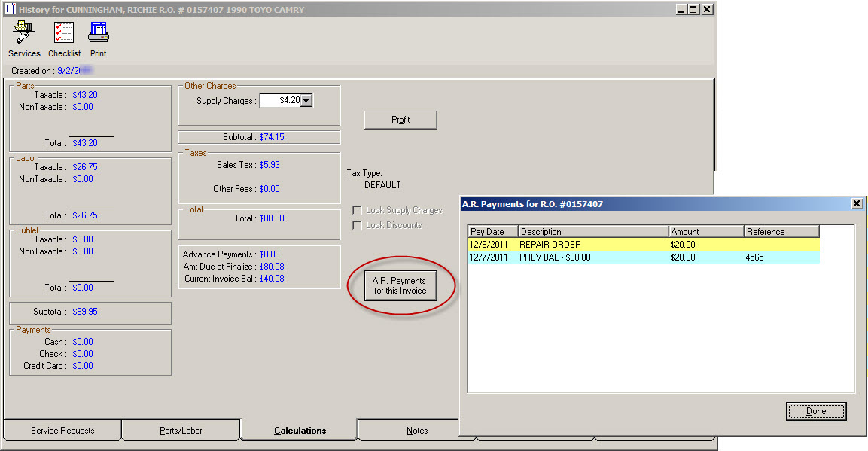Image resolution: width=868 pixels, height=451 pixels.
Task: Click the Profit button
Action: 400,120
